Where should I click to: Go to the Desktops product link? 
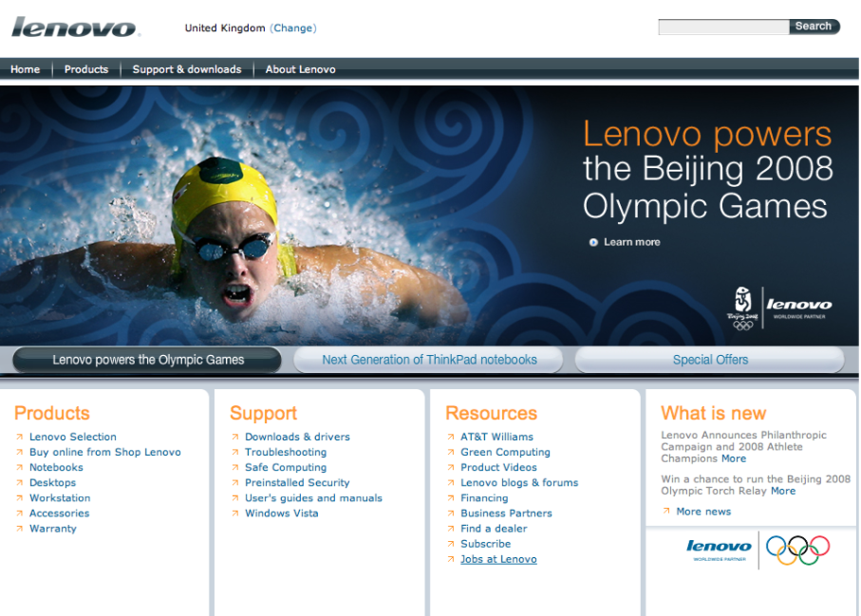tap(53, 482)
